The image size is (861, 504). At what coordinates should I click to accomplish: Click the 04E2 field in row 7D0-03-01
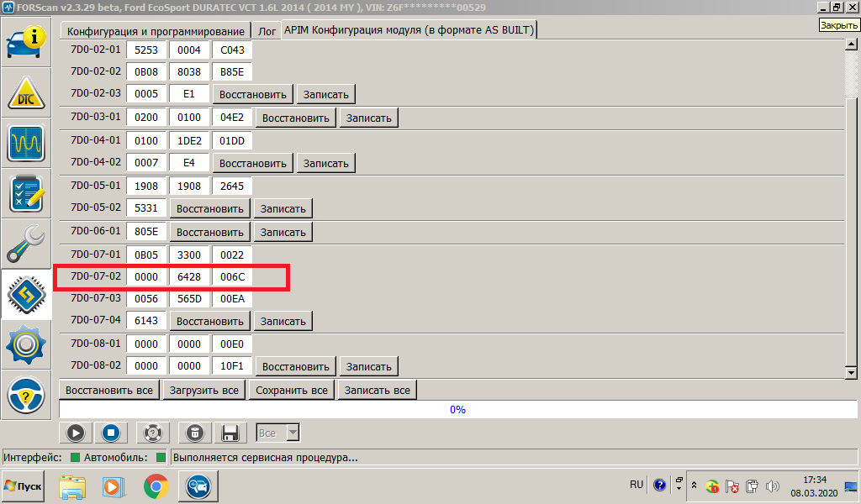click(x=232, y=118)
